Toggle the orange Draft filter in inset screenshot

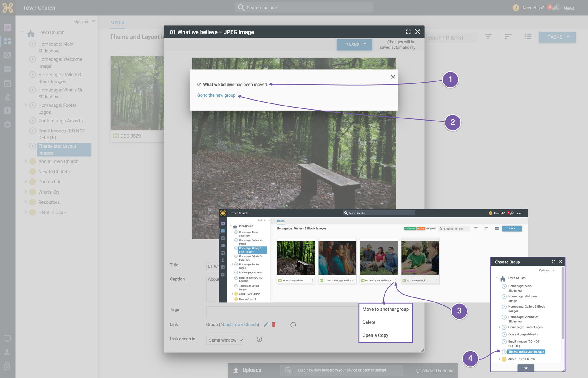pyautogui.click(x=421, y=228)
